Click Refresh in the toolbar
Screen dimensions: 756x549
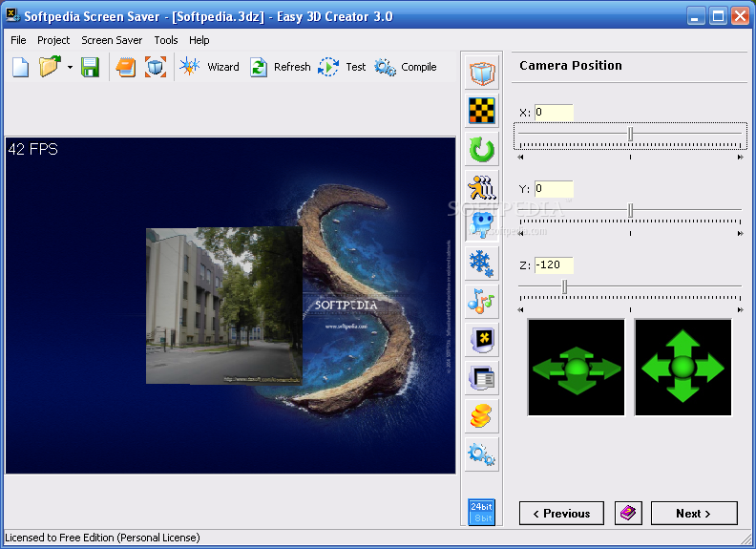(x=280, y=67)
